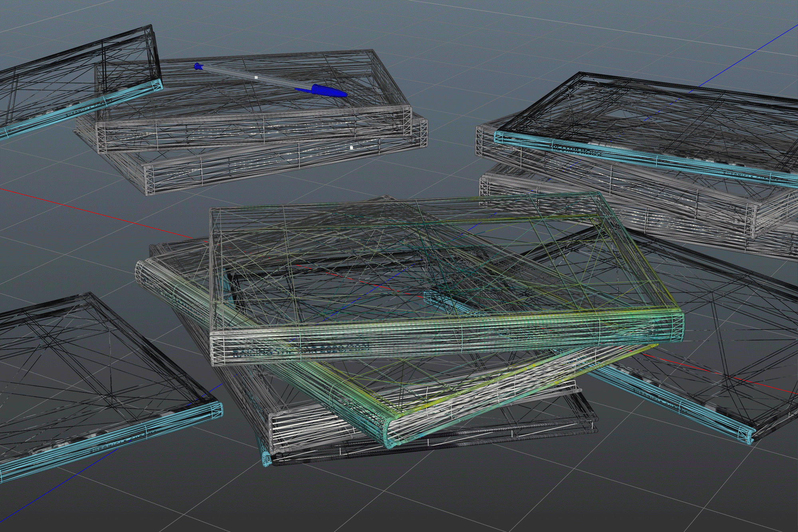This screenshot has height=532, width=798.
Task: Select the cyan spine of the top-right book
Action: pos(638,158)
